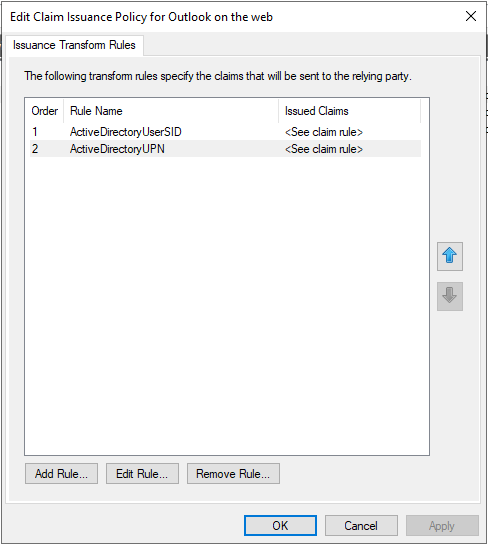Viewport: 488px width, 545px height.
Task: Click Add Rule button
Action: (61, 473)
